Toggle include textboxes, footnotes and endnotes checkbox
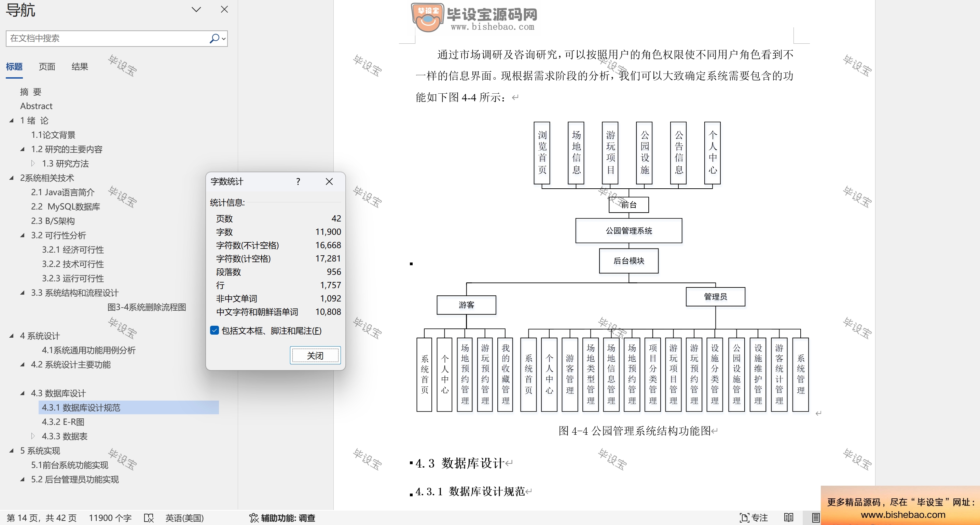This screenshot has width=980, height=525. coord(214,331)
